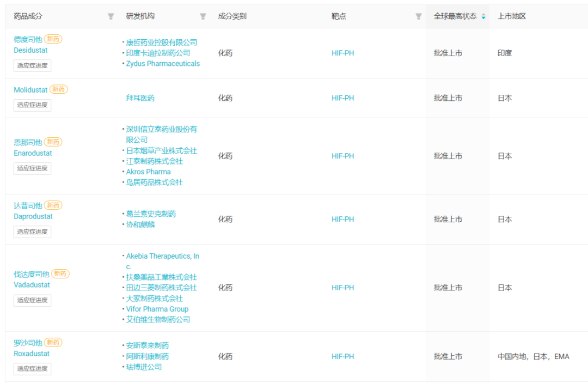Screen dimensions: 588x383
Task: Click 适应症进度 button for Roxadustat
Action: coord(32,369)
